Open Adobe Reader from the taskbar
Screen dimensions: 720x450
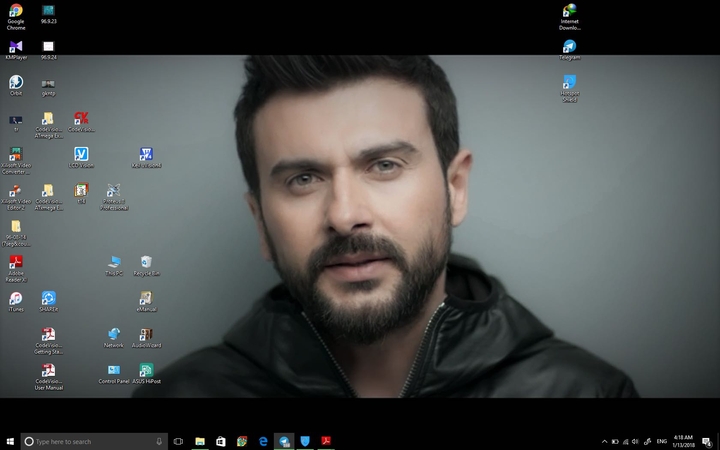coord(326,441)
